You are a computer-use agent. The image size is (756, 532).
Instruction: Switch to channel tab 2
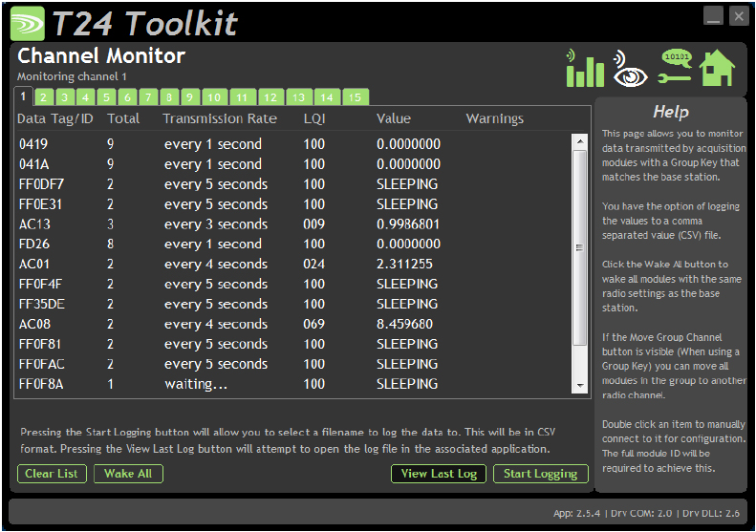(x=43, y=97)
